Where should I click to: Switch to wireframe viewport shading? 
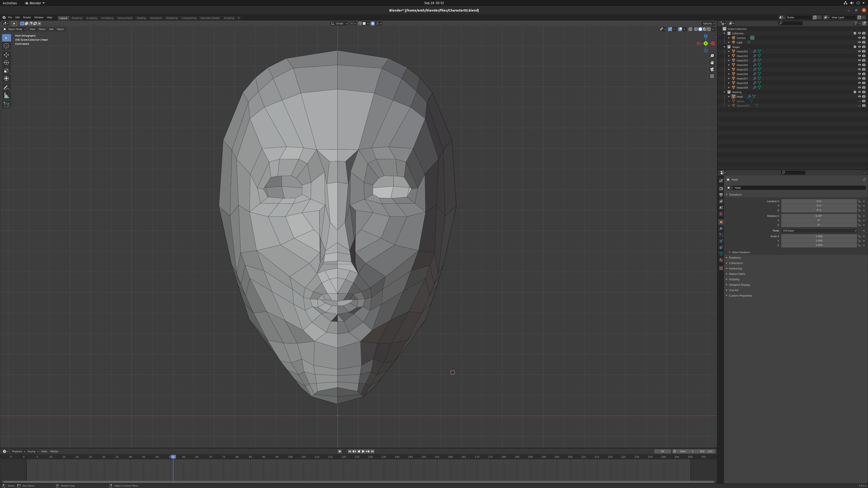[x=696, y=29]
